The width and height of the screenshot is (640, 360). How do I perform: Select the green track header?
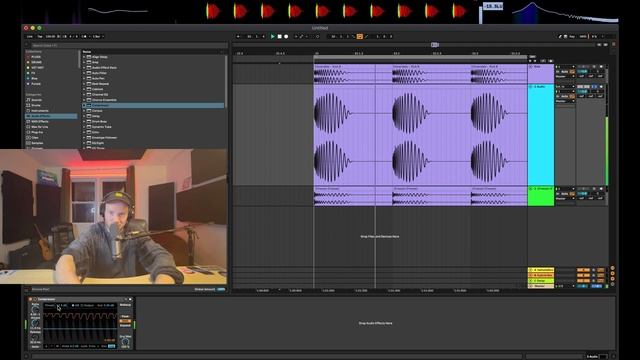[541, 196]
